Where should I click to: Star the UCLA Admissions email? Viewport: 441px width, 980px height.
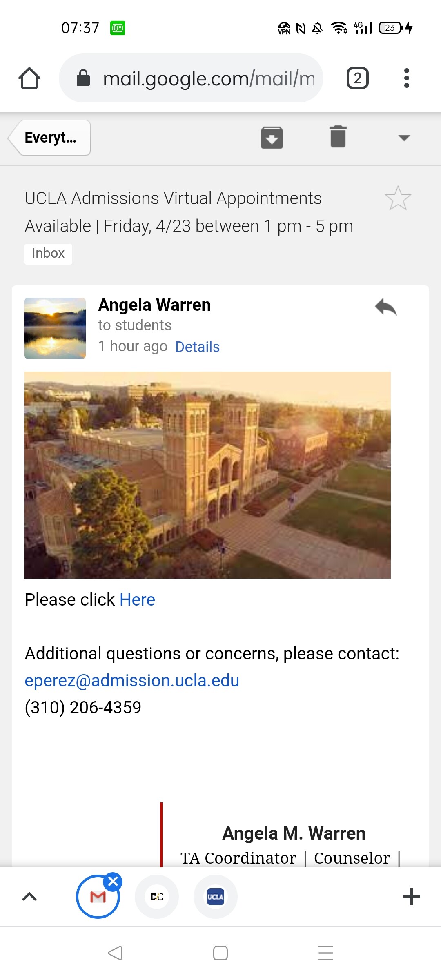tap(398, 198)
